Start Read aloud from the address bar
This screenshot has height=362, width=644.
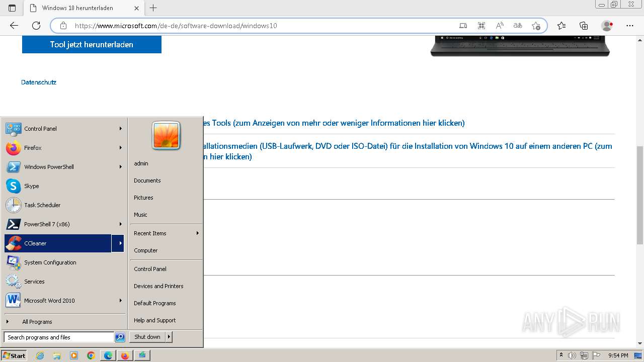pos(500,26)
